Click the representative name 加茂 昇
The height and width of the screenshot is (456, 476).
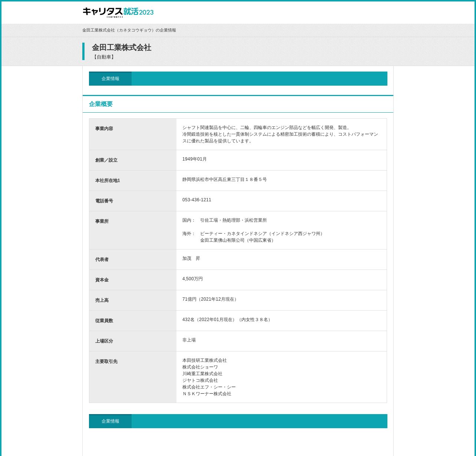pos(191,258)
